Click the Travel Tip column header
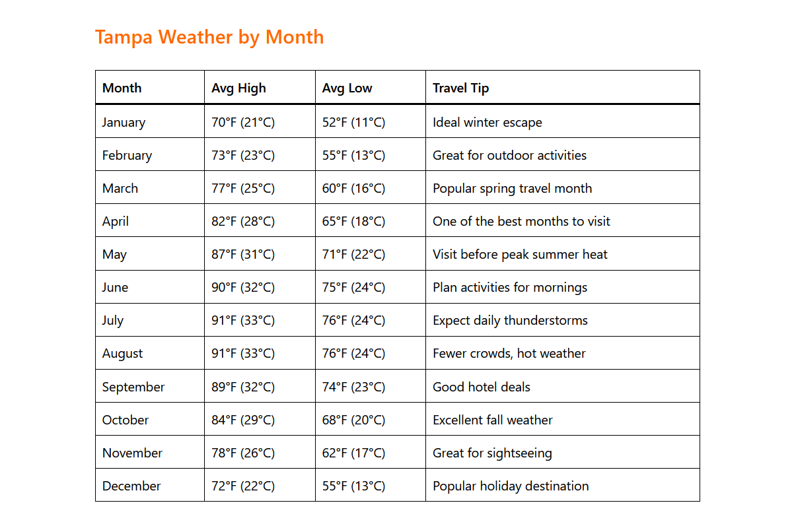Viewport: 794px width, 532px height. (460, 88)
